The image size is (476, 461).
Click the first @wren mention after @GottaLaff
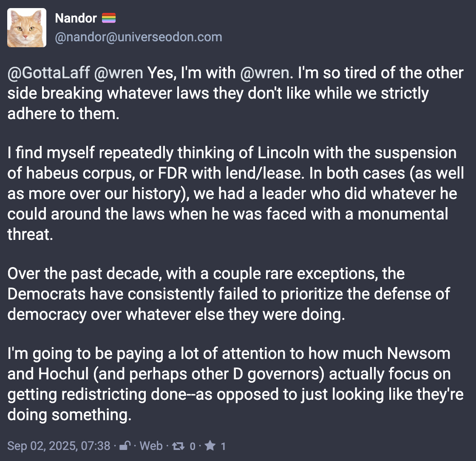[119, 73]
